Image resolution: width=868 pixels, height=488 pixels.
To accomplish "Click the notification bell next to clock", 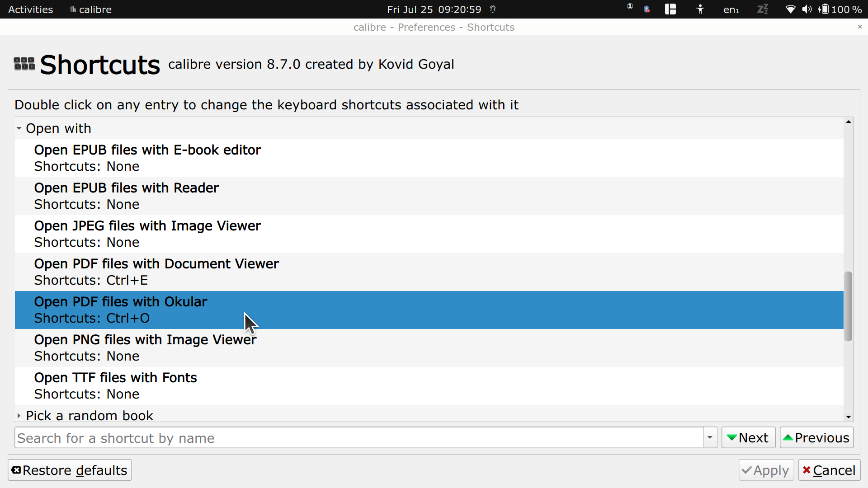I will click(493, 9).
